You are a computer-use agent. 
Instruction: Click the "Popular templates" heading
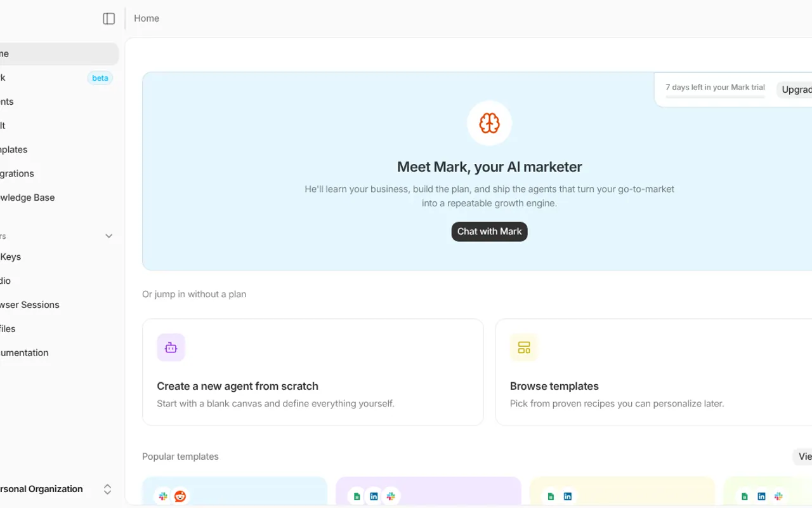coord(180,457)
